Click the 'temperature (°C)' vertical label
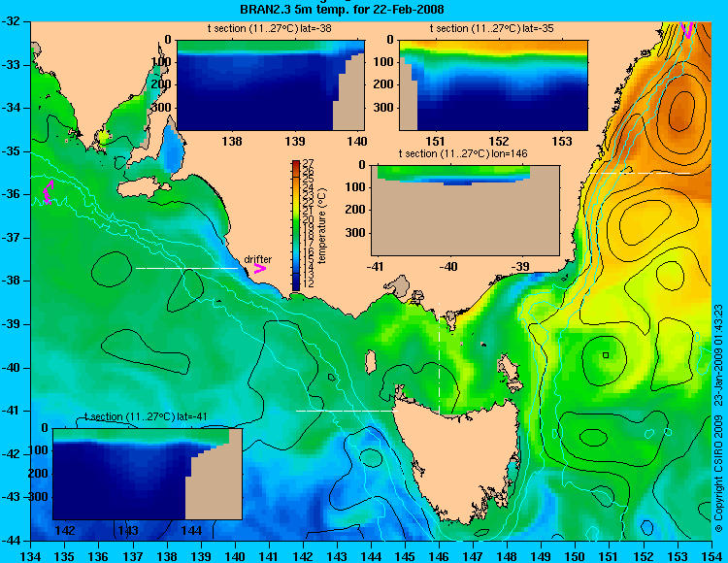Image resolution: width=728 pixels, height=563 pixels. click(x=322, y=225)
